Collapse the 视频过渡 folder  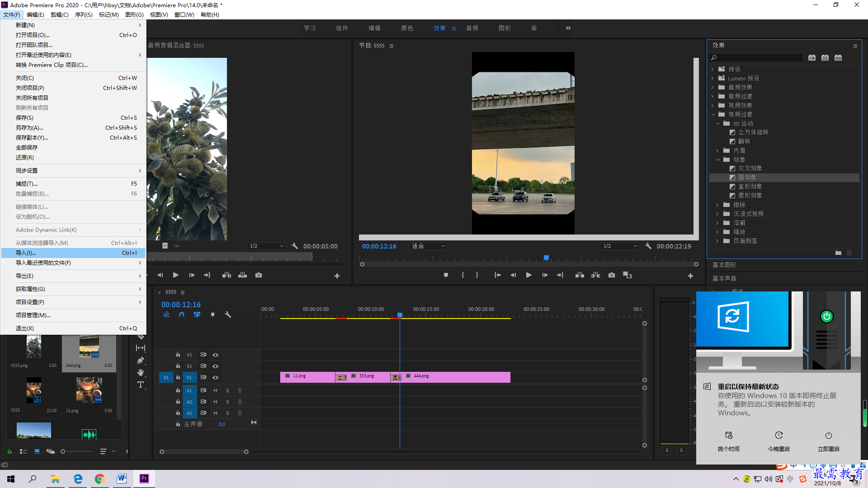click(x=713, y=114)
